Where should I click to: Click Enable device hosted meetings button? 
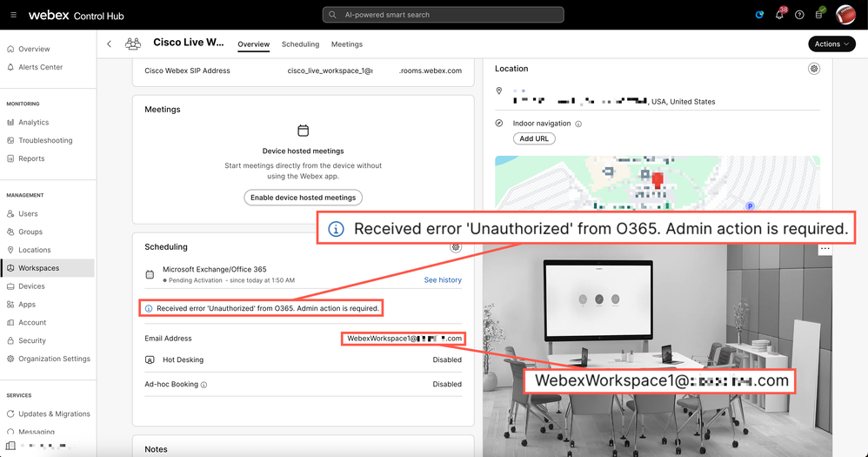pyautogui.click(x=303, y=198)
